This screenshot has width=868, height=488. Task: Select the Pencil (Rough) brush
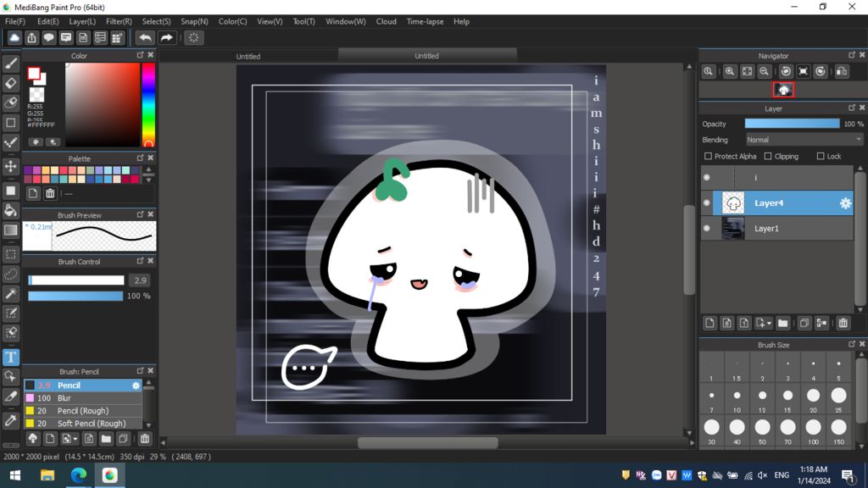tap(83, 411)
